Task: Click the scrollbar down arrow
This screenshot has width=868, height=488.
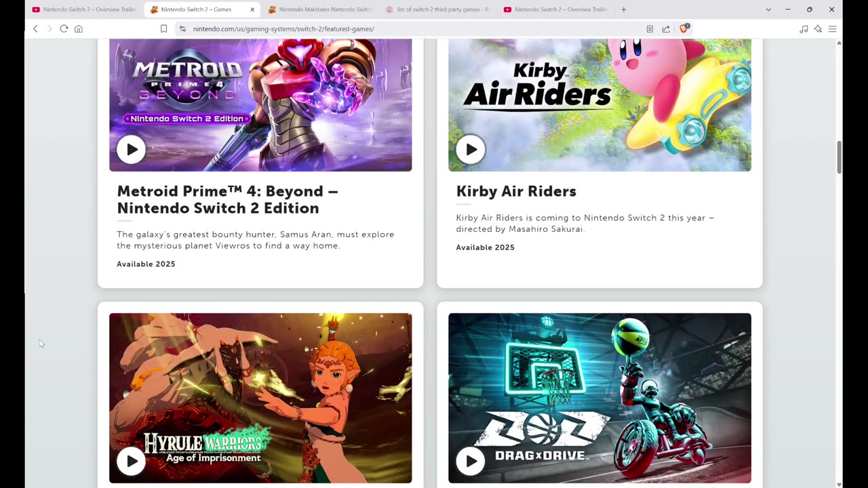Action: [x=839, y=484]
